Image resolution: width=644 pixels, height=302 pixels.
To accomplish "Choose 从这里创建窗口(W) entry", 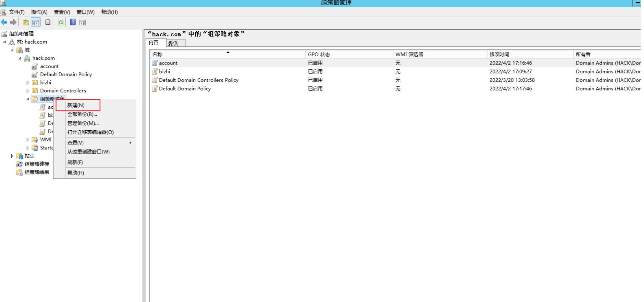I will point(95,152).
